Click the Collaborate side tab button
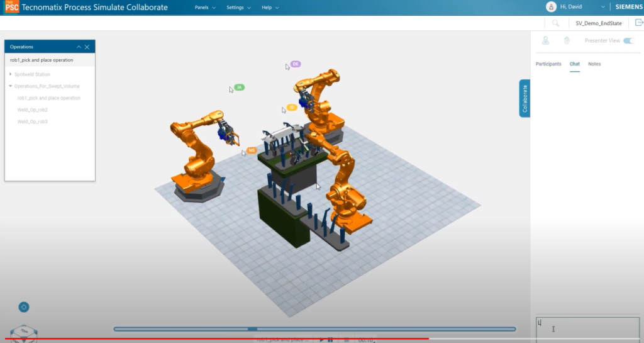The image size is (644, 343). [525, 99]
